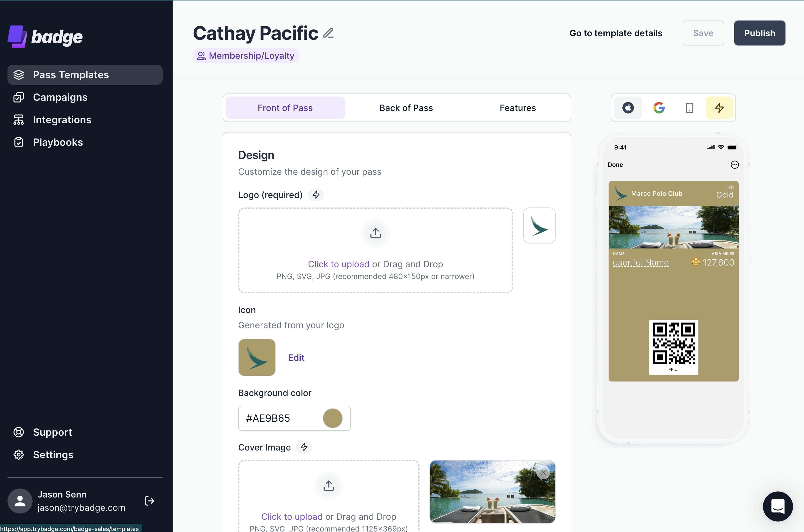
Task: Remove the cover image with the X button
Action: pos(543,472)
